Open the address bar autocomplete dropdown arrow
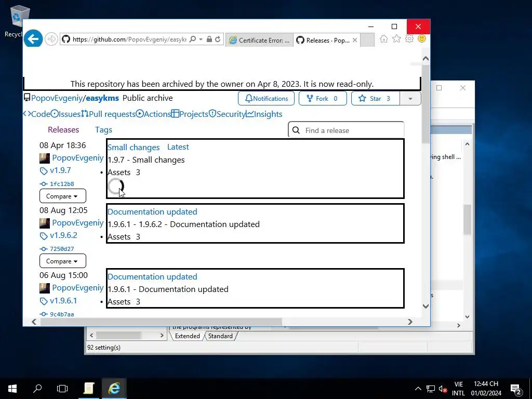532x399 pixels. pos(201,39)
